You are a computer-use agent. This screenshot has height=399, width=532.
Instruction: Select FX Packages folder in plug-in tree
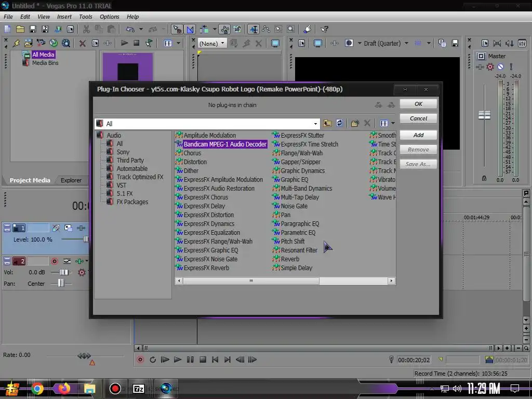[x=132, y=202]
